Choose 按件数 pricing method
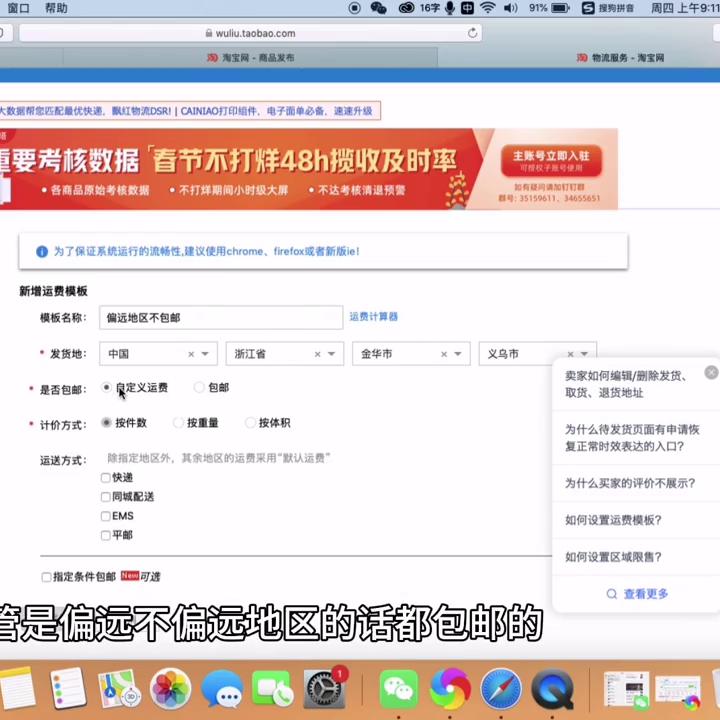The image size is (720, 720). 106,422
